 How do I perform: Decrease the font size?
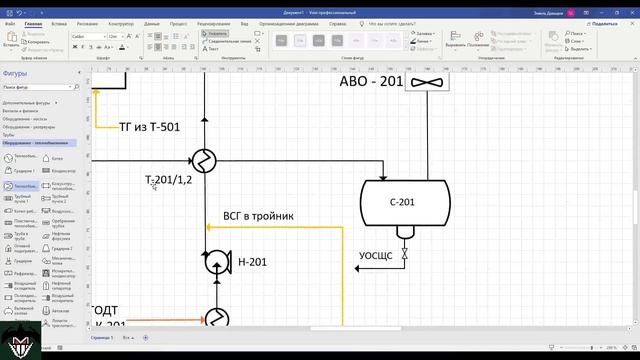[137, 36]
